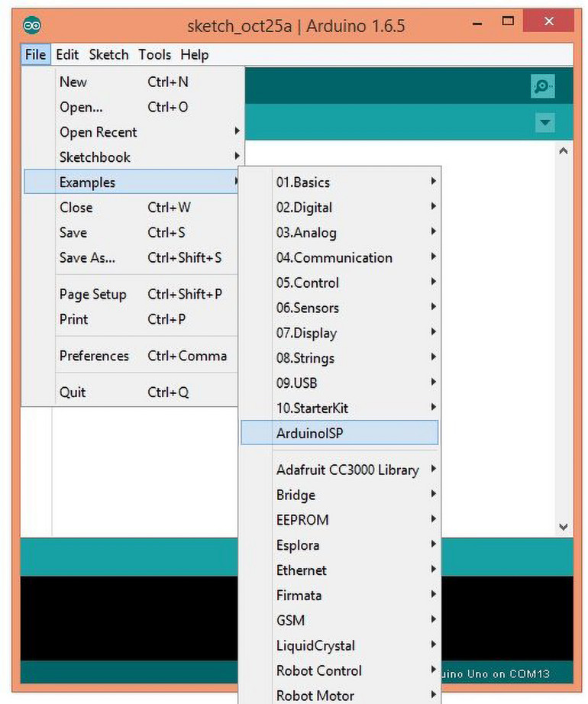The image size is (588, 704).
Task: Open the tab options dropdown arrow
Action: pos(544,123)
